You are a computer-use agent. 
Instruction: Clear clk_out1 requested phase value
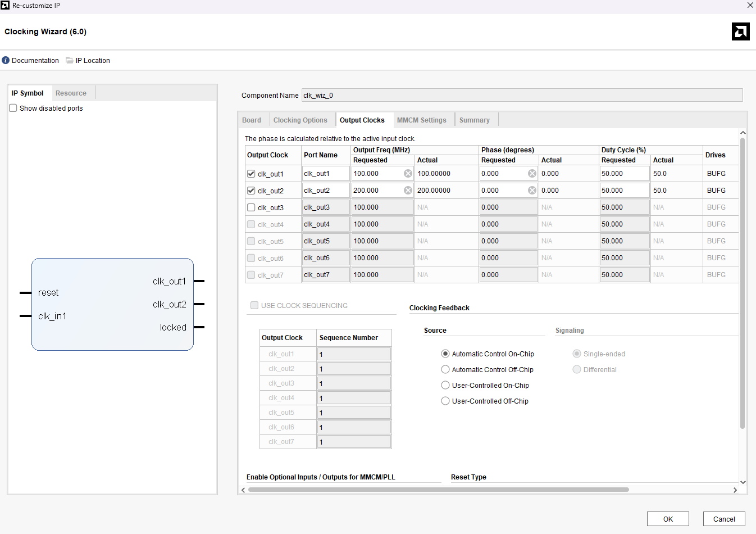(x=532, y=174)
